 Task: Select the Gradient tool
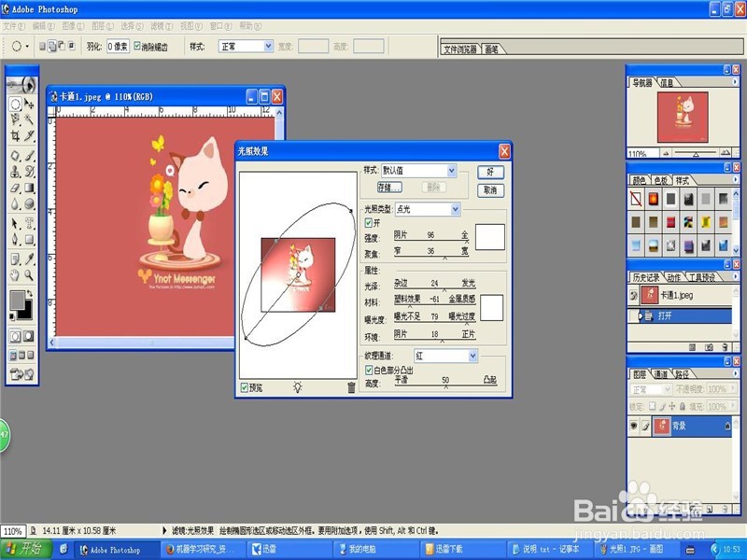point(29,189)
